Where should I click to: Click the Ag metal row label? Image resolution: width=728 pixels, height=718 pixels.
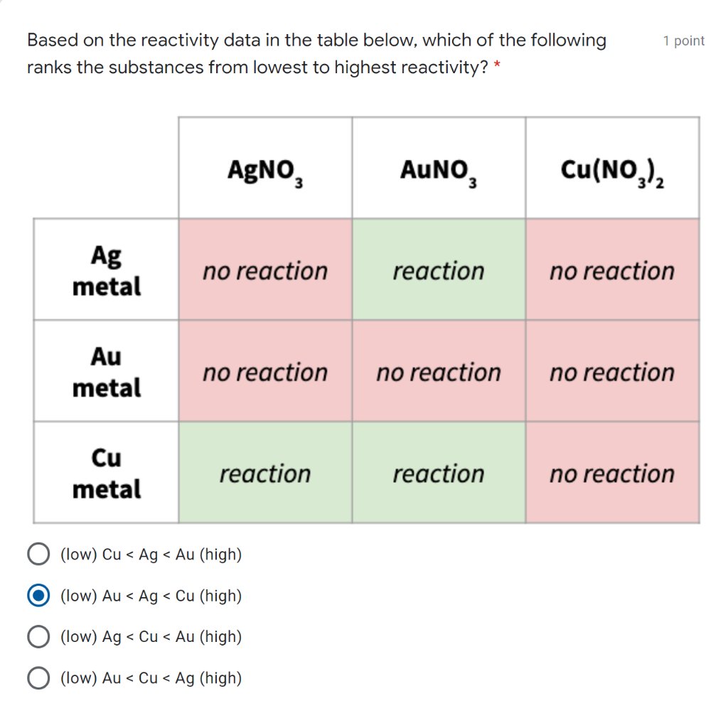tap(105, 270)
